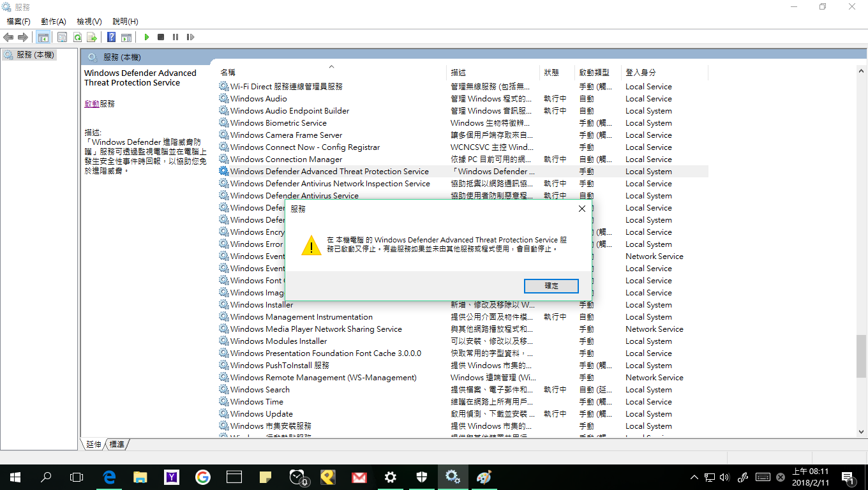Click gear icon beside Windows Presentation Foundation Font Cache
This screenshot has height=490, width=868.
tap(223, 353)
